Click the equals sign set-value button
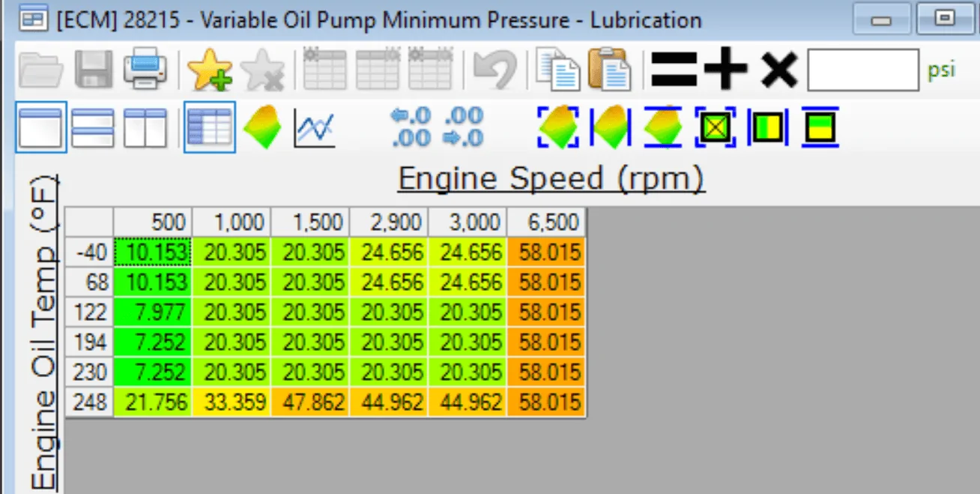The width and height of the screenshot is (980, 494). pyautogui.click(x=674, y=70)
